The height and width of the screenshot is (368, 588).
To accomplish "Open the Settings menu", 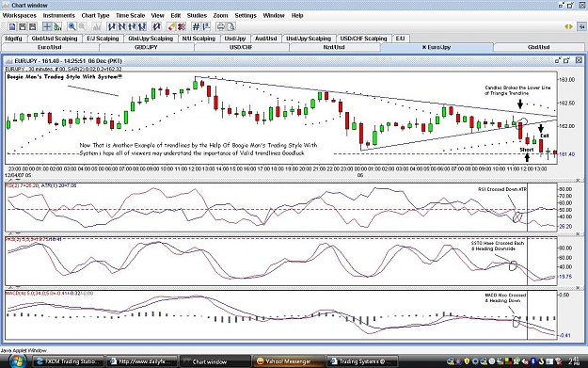I will pos(246,15).
